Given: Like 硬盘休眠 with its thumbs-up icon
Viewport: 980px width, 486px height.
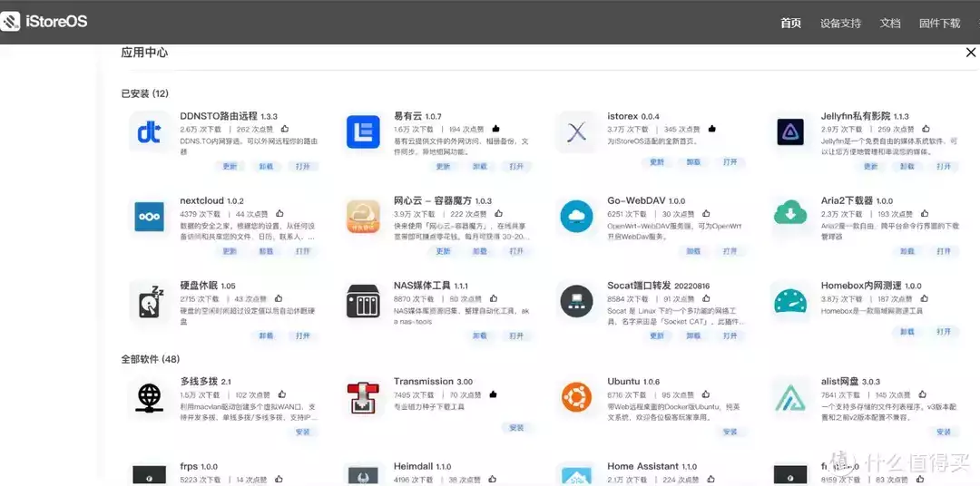Looking at the screenshot, I should pos(279,298).
